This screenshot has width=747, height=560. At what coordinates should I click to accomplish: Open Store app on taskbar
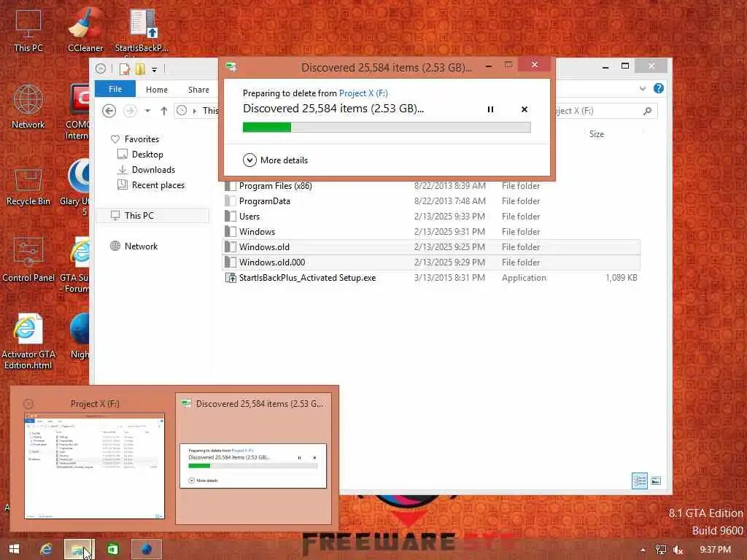113,550
